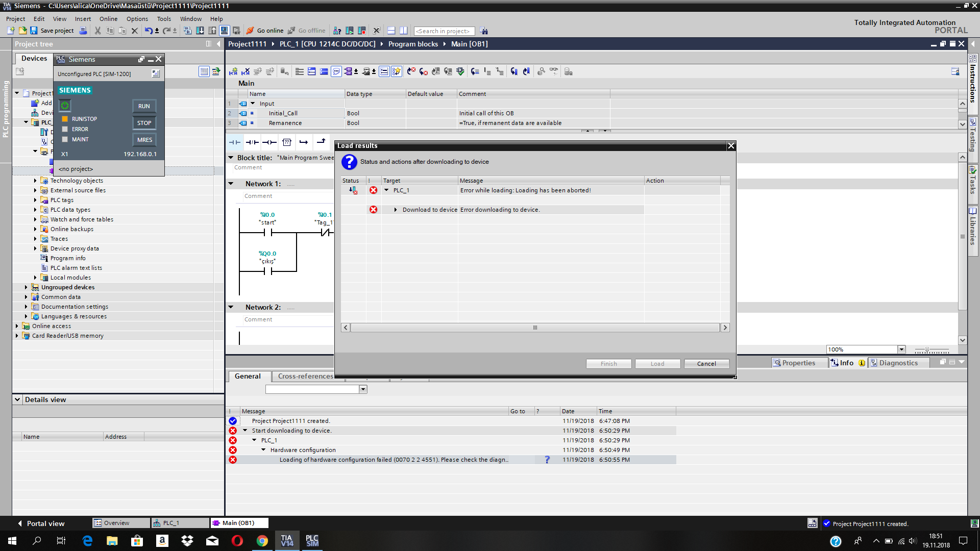The width and height of the screenshot is (980, 551).
Task: Toggle favorites display in editor
Action: click(x=397, y=71)
